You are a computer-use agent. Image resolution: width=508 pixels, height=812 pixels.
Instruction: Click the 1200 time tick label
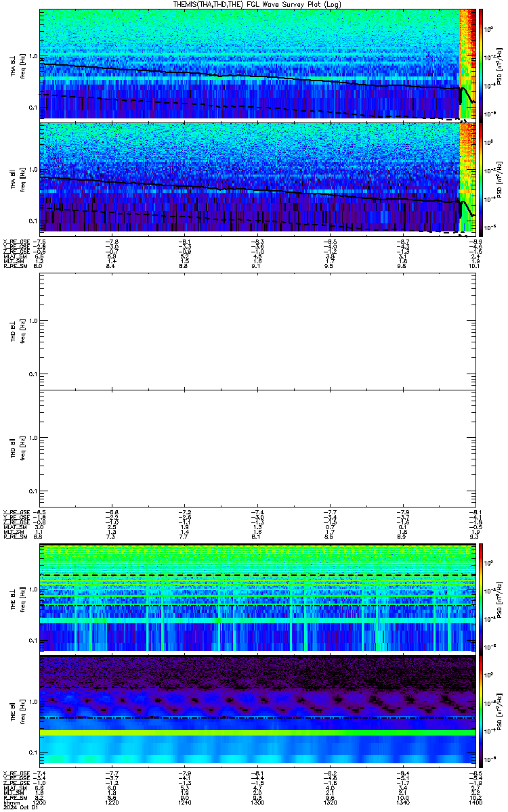click(40, 803)
